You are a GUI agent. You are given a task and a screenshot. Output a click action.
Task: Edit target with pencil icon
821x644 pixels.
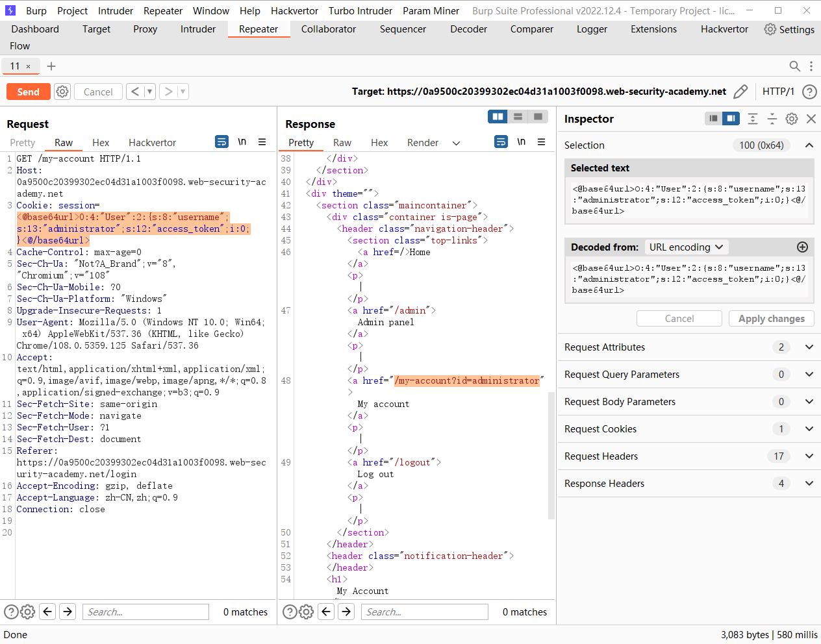[740, 92]
